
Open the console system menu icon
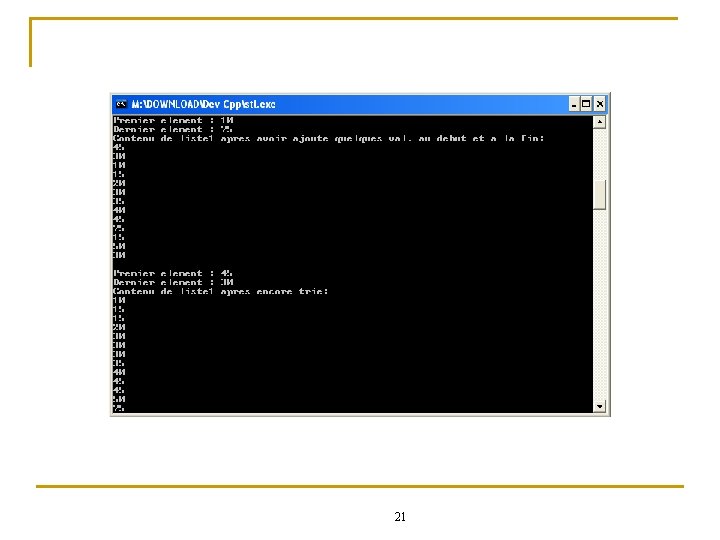coord(121,104)
